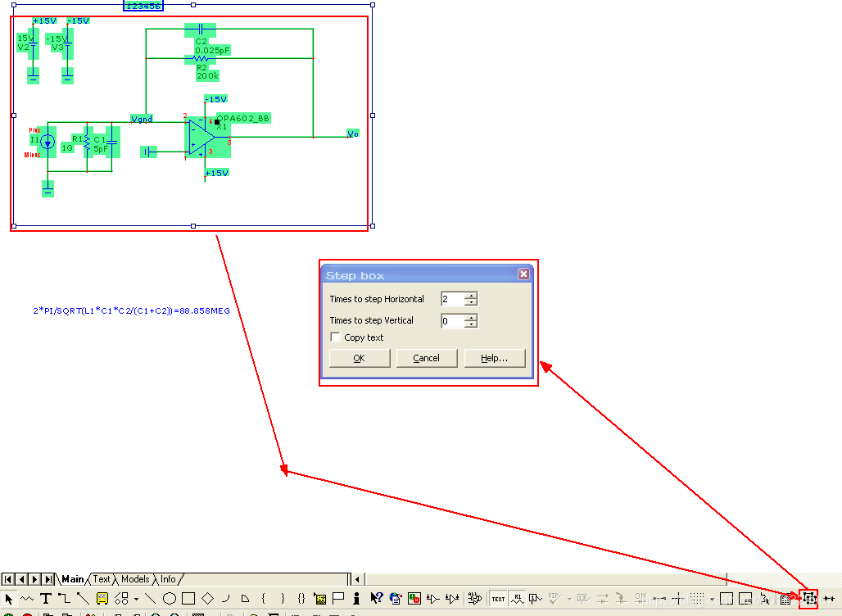The width and height of the screenshot is (842, 616).
Task: Click the Vo output node label
Action: point(353,134)
